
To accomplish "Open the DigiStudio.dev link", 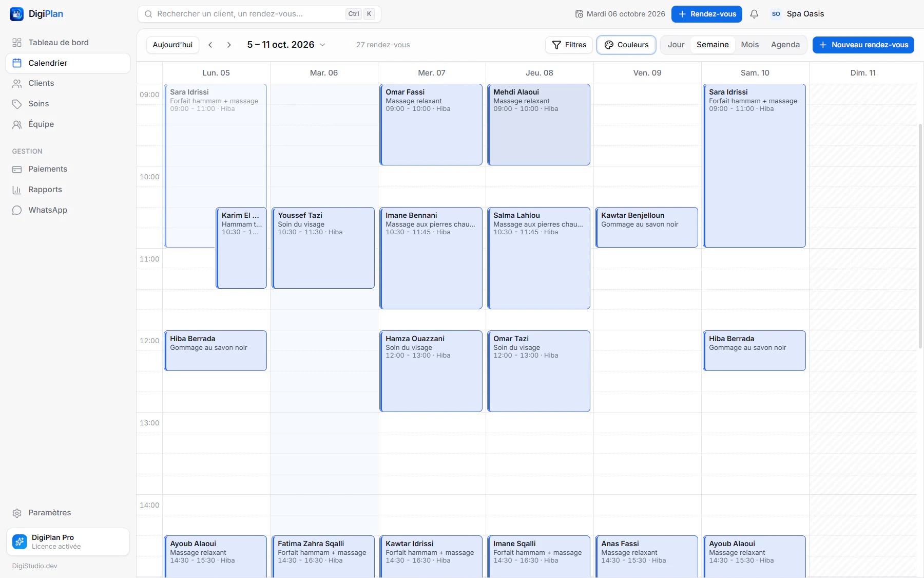I will click(35, 566).
